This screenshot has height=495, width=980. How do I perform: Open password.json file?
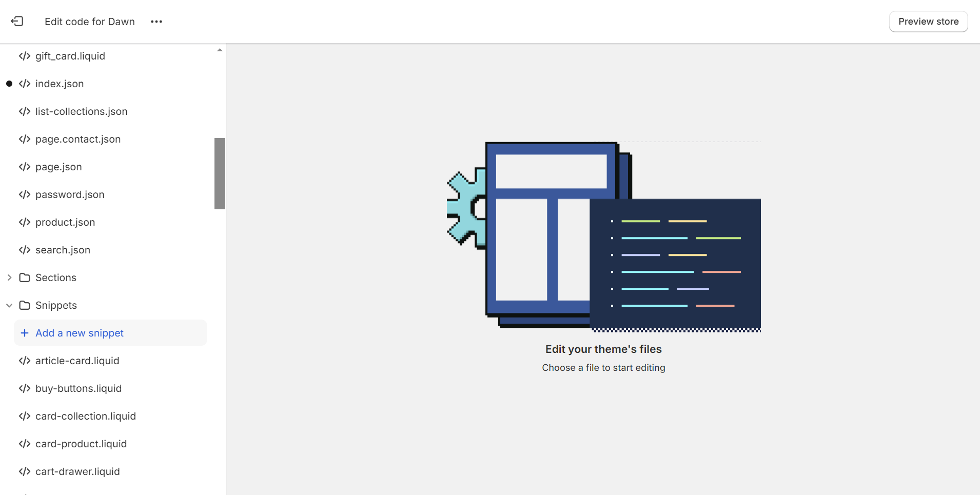click(70, 194)
